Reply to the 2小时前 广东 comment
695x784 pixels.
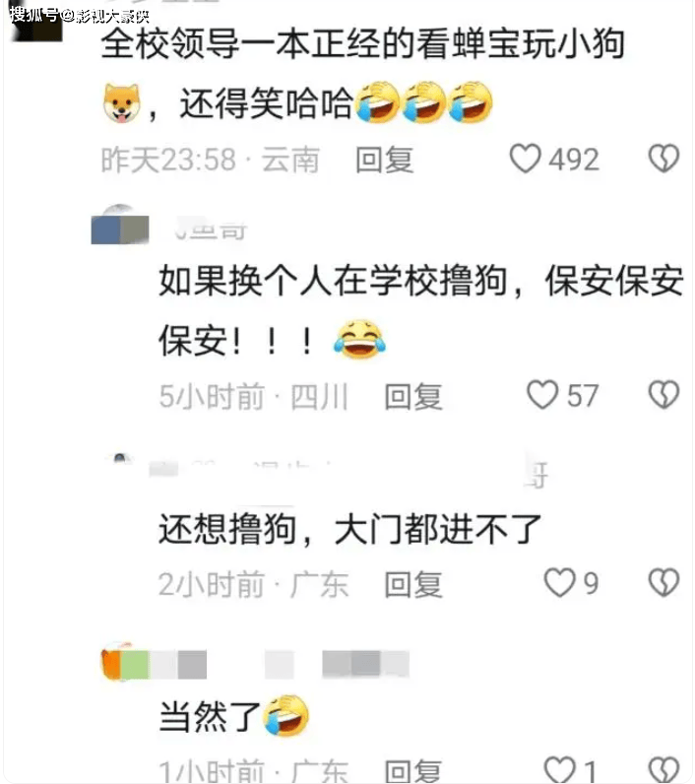413,584
